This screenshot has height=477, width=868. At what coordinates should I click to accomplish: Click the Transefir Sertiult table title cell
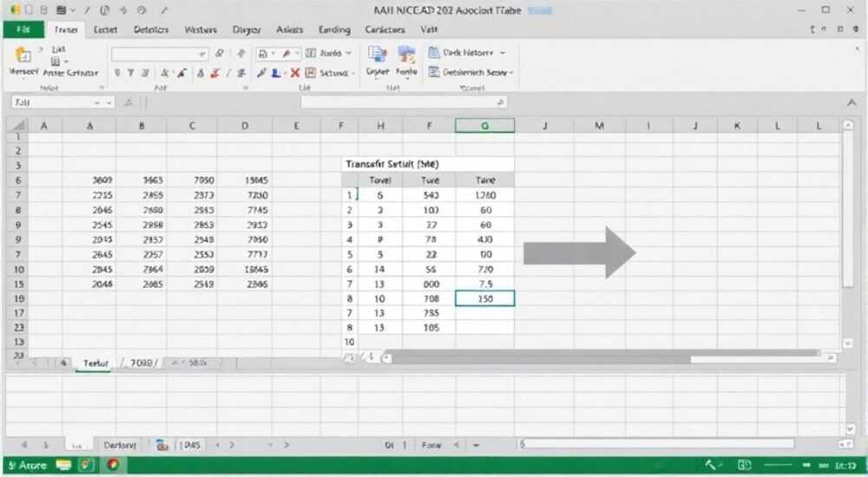pos(427,165)
